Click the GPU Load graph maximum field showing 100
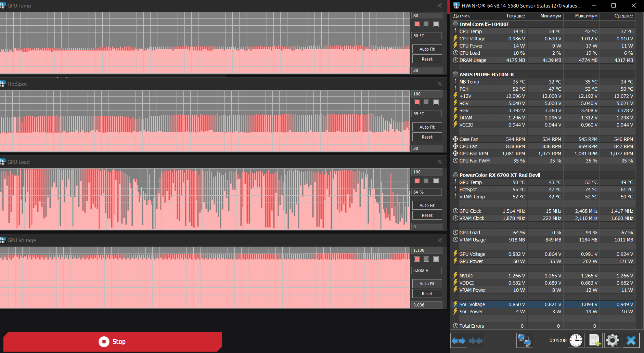 [x=427, y=172]
